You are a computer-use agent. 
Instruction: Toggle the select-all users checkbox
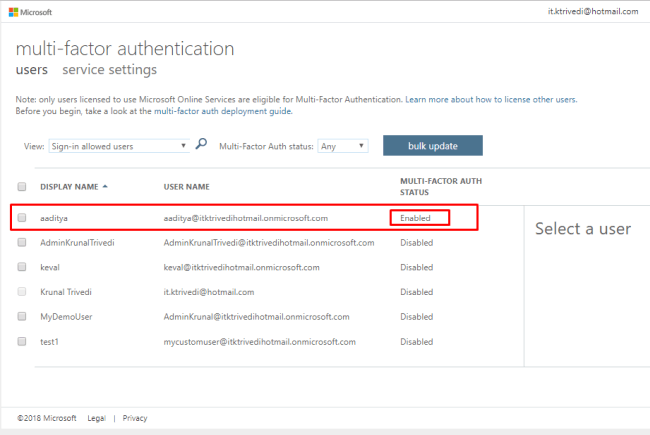point(22,186)
